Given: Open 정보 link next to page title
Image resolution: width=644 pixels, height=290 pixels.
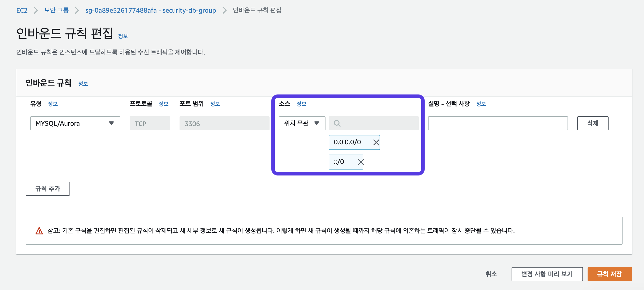Looking at the screenshot, I should (123, 36).
